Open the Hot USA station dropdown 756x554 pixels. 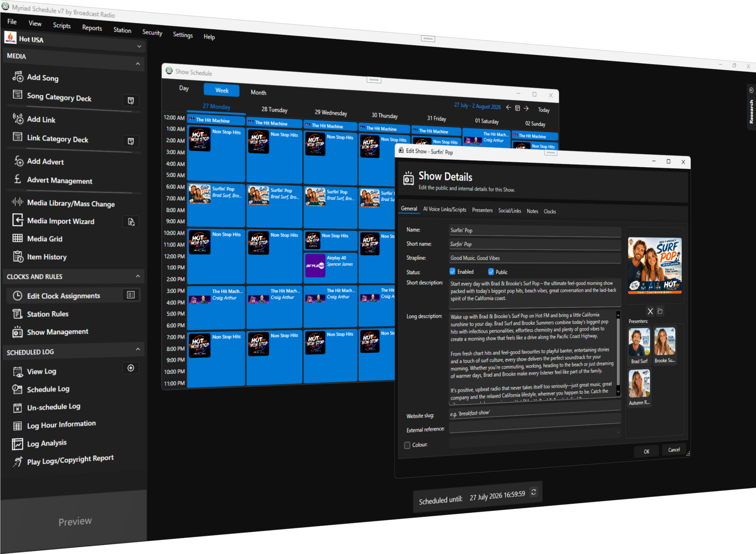pos(139,46)
